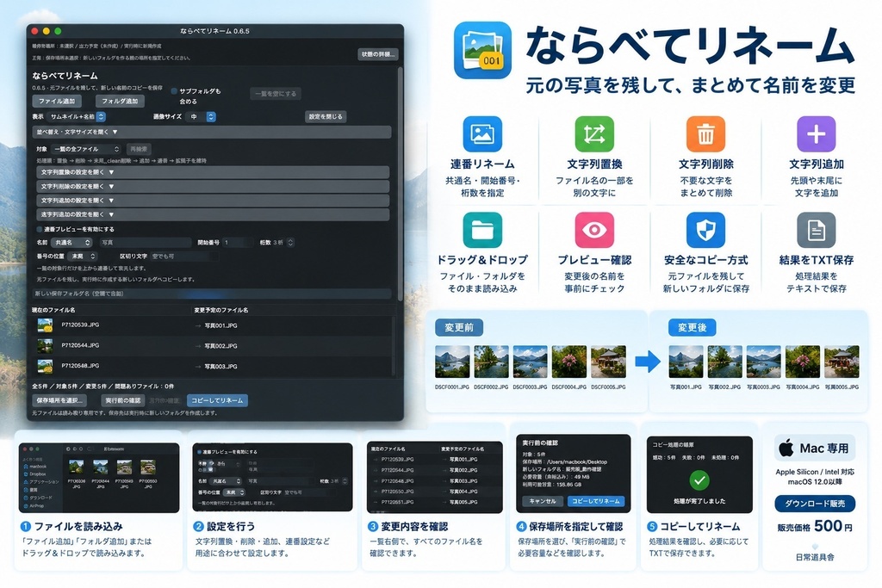Screen dimensions: 882x588
Task: Click the ならべてリネーム app icon with 001 badge
Action: click(482, 50)
